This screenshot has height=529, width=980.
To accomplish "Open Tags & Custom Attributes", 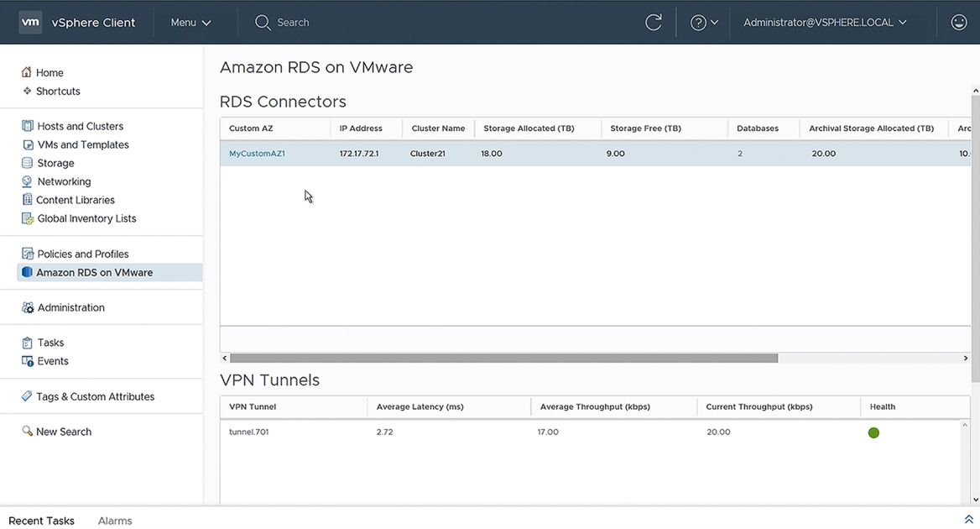I will coord(95,396).
